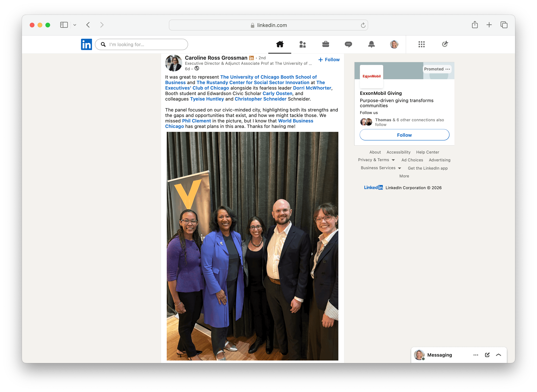
Task: Compose a new message in Messaging bar
Action: tap(487, 355)
